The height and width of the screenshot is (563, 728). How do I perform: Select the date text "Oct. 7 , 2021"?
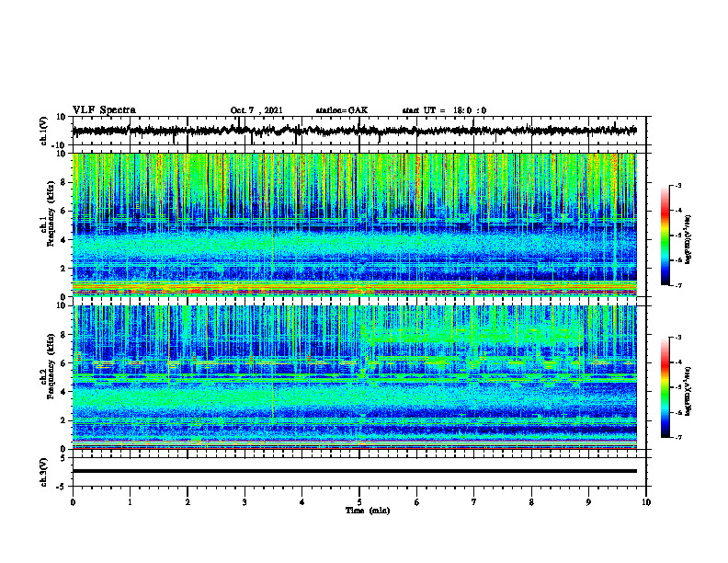click(x=256, y=110)
